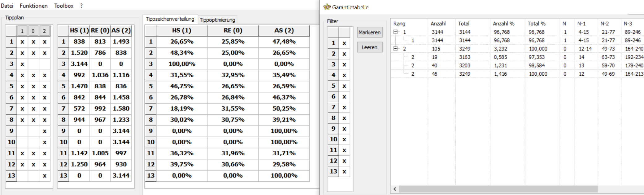This screenshot has width=644, height=195.
Task: Open the Datei menu
Action: click(x=7, y=6)
